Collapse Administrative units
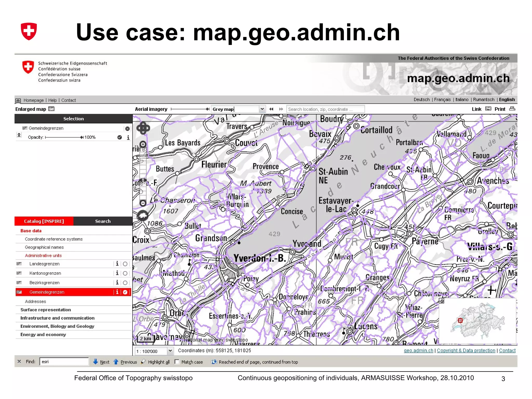This screenshot has height=399, width=532. click(x=43, y=256)
